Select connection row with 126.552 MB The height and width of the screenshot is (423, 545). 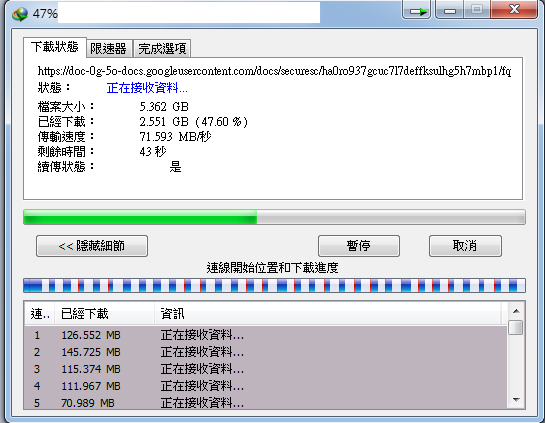[x=266, y=335]
